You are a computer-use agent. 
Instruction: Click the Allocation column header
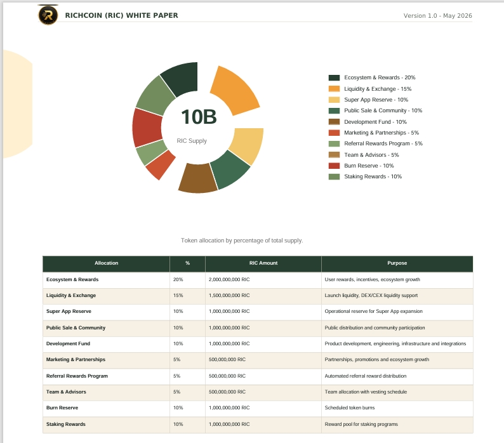tap(107, 263)
